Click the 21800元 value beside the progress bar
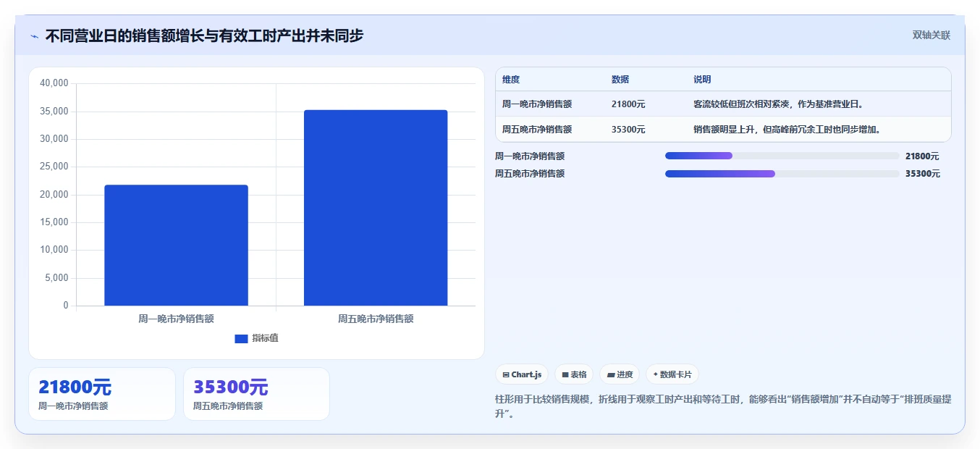 (x=922, y=156)
